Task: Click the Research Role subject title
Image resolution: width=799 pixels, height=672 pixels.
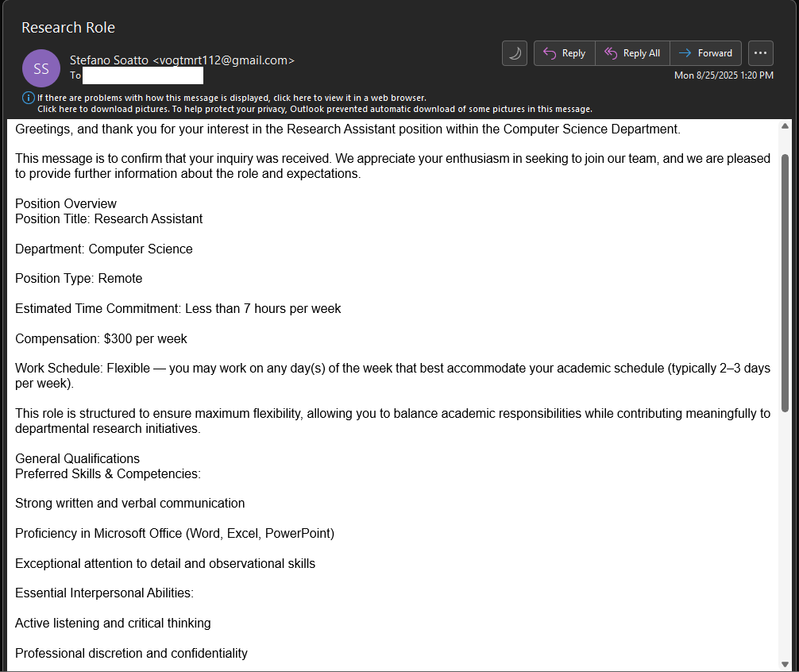Action: (x=68, y=28)
